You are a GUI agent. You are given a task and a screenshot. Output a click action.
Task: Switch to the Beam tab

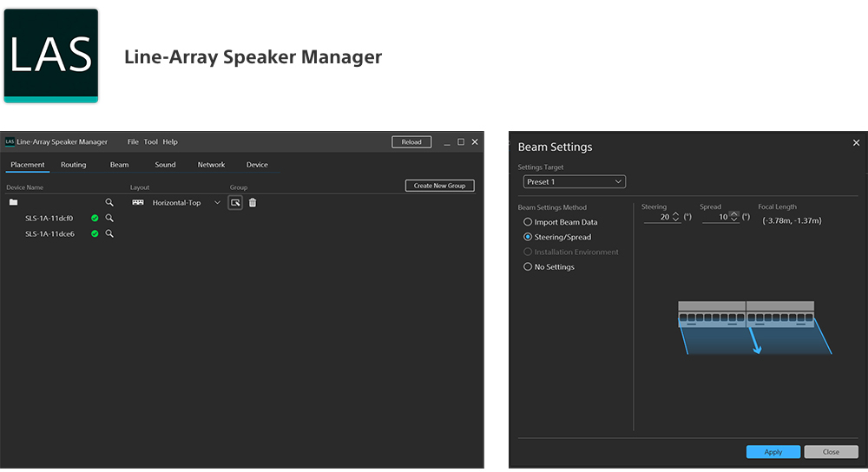(119, 165)
